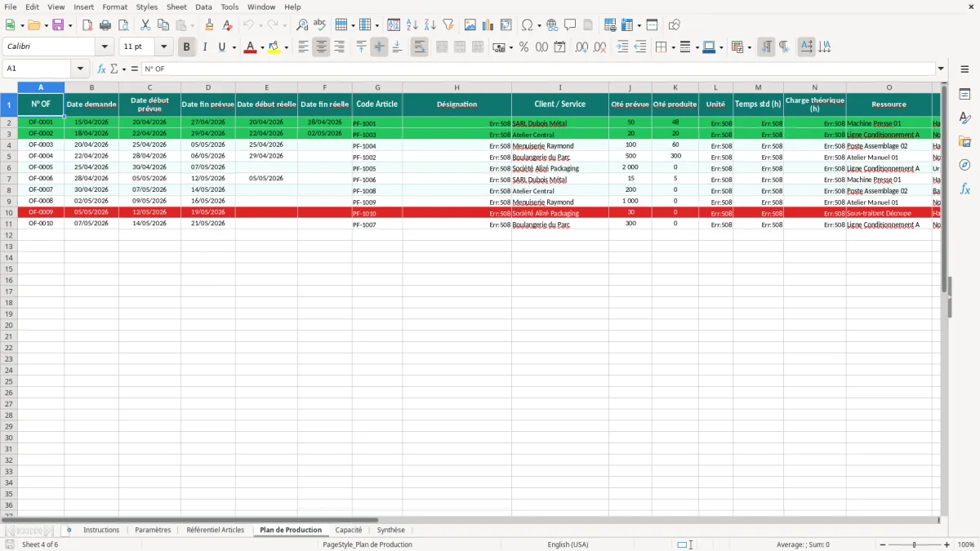Select column header H
Screen dimensions: 980x551
click(x=457, y=87)
